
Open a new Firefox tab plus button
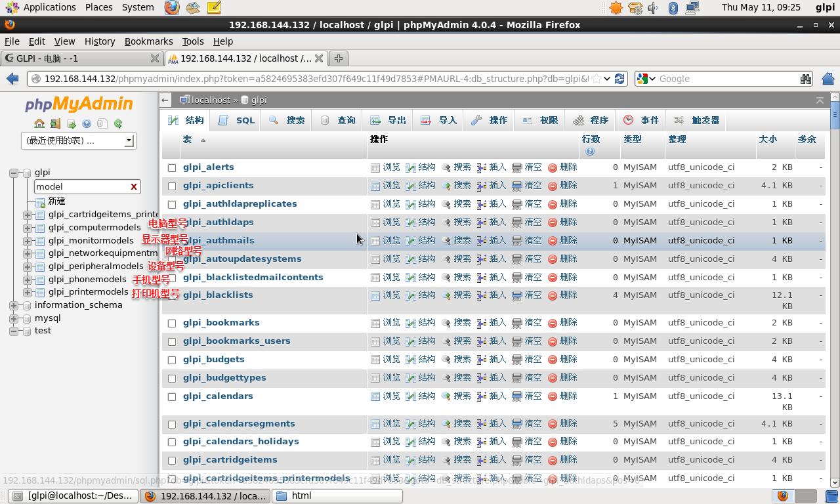[339, 58]
